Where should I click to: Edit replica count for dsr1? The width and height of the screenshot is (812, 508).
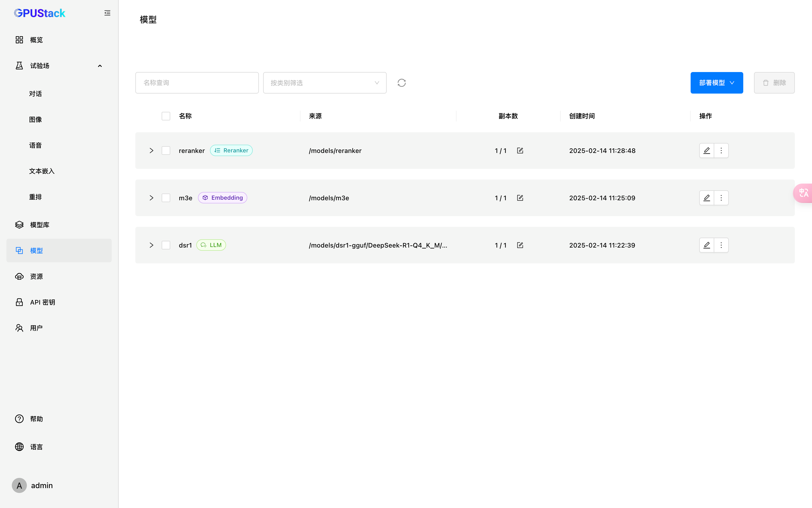click(x=520, y=245)
